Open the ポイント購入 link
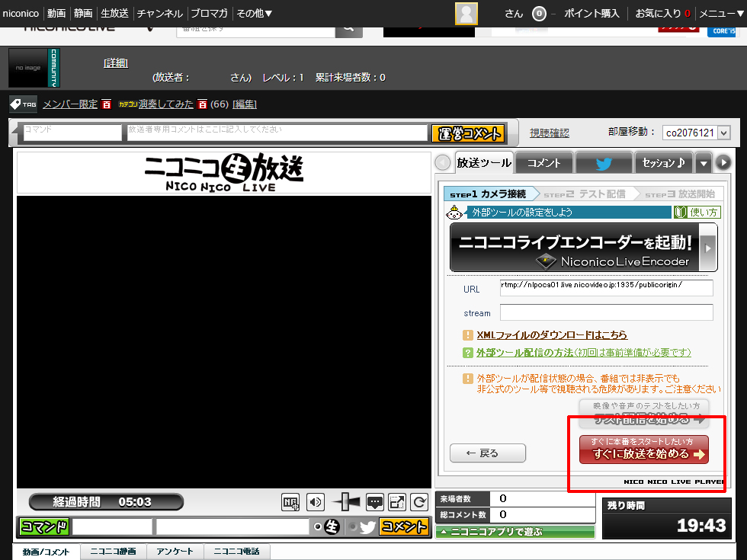This screenshot has height=560, width=747. [592, 14]
